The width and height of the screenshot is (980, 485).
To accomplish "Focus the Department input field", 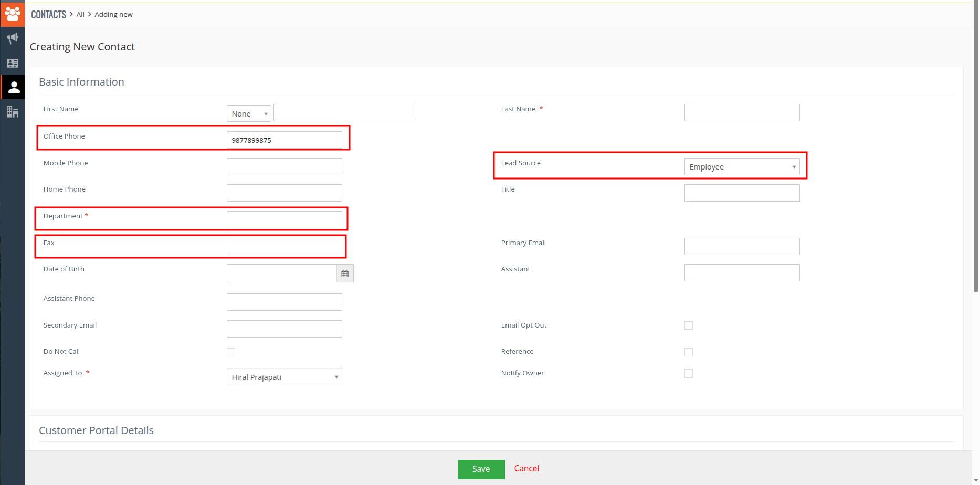I will coord(284,219).
